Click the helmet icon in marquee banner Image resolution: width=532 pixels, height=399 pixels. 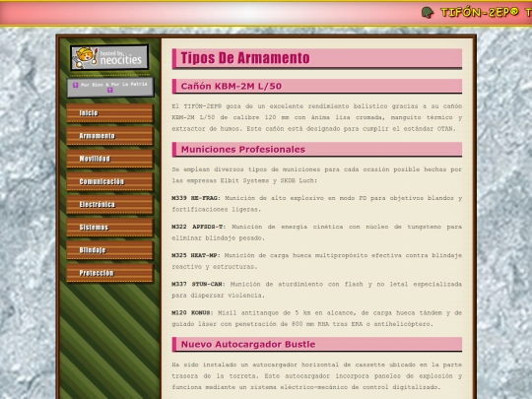click(x=428, y=13)
